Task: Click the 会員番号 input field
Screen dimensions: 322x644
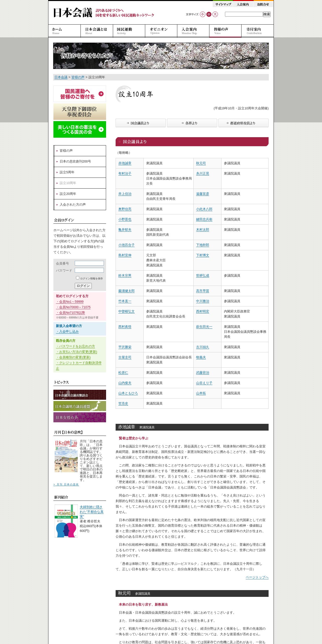Action: (x=89, y=263)
